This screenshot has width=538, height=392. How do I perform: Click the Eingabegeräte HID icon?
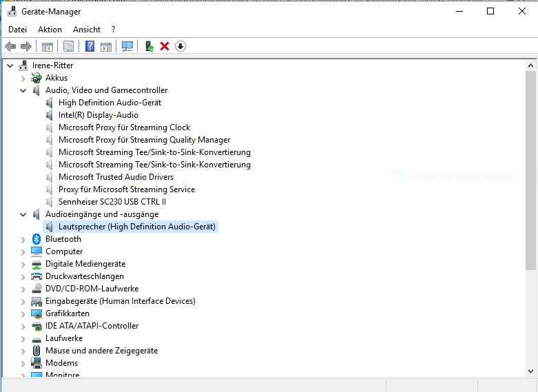[37, 301]
